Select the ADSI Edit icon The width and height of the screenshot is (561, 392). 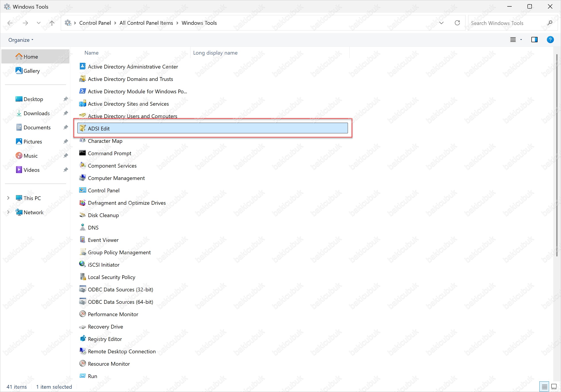point(83,128)
